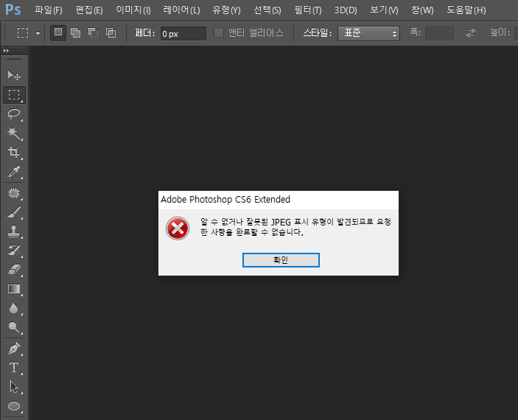This screenshot has width=518, height=420.
Task: Open the 필터(T) menu
Action: pos(307,10)
